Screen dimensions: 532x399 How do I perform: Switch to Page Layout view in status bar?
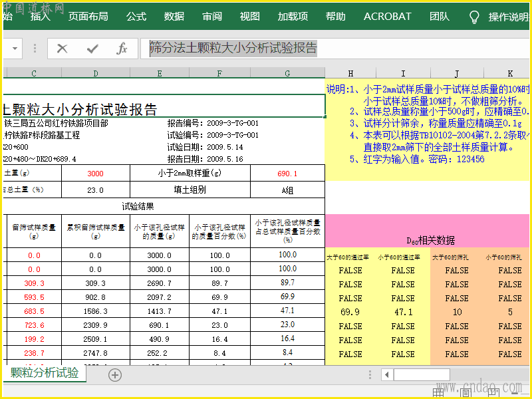pos(466,393)
